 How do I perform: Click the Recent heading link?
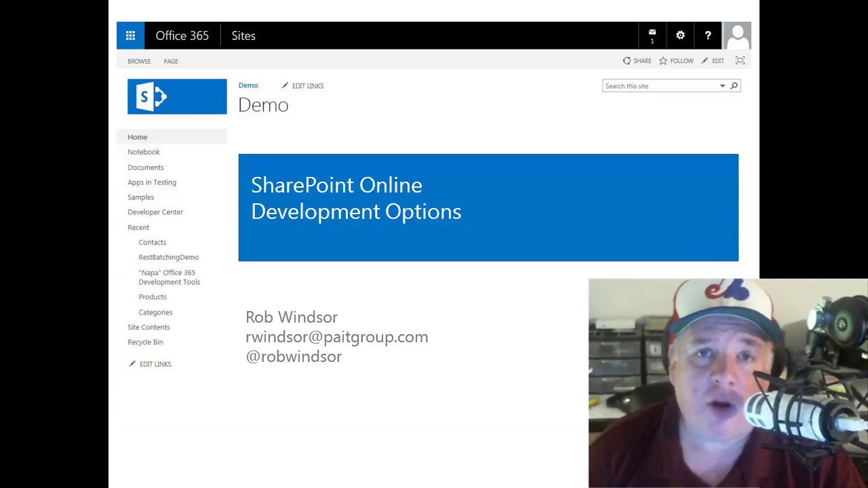point(138,228)
